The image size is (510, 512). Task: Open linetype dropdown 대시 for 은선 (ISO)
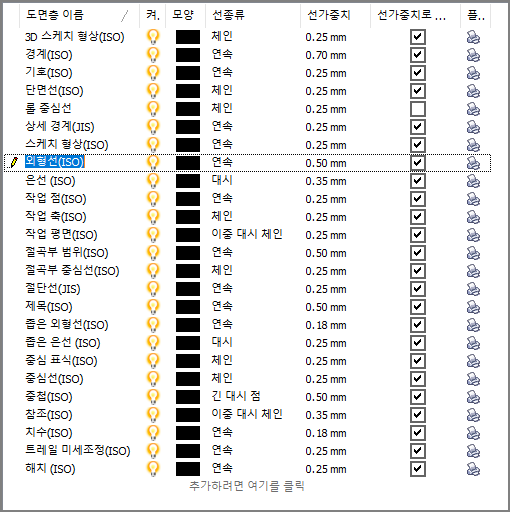click(222, 180)
